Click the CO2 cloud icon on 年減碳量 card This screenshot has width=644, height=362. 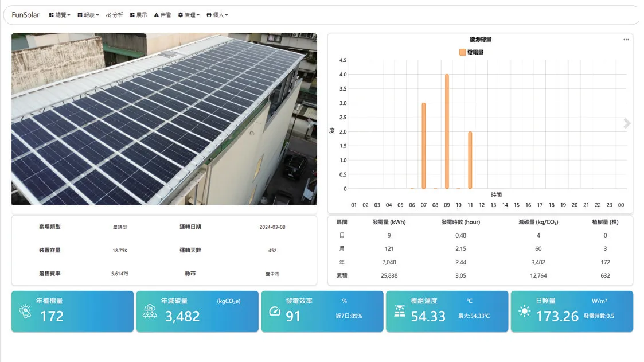tap(150, 312)
